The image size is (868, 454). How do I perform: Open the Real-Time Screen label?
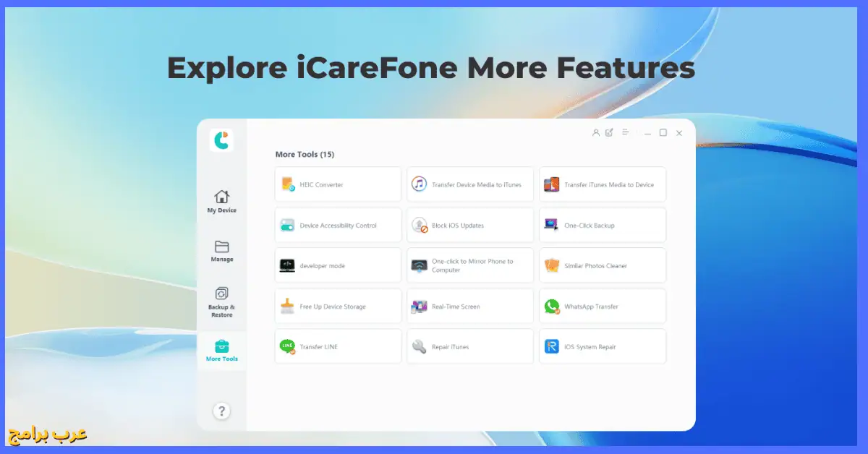[x=456, y=307]
